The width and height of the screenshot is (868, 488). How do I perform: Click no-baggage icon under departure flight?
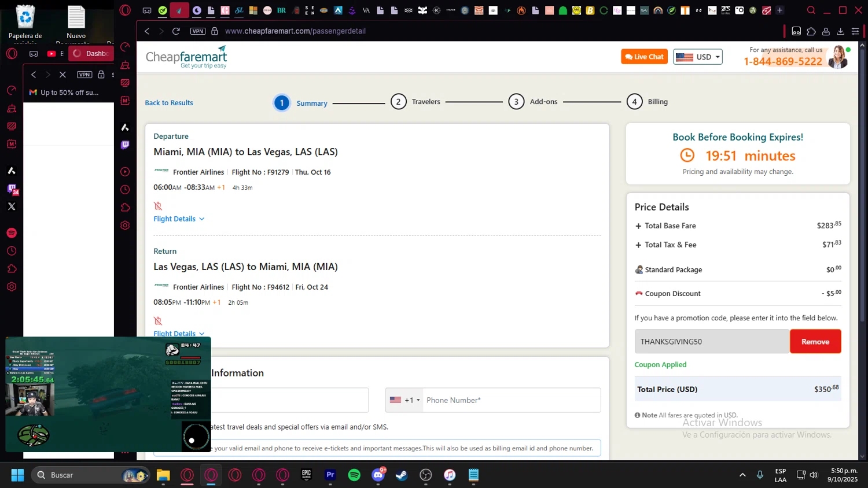(158, 206)
